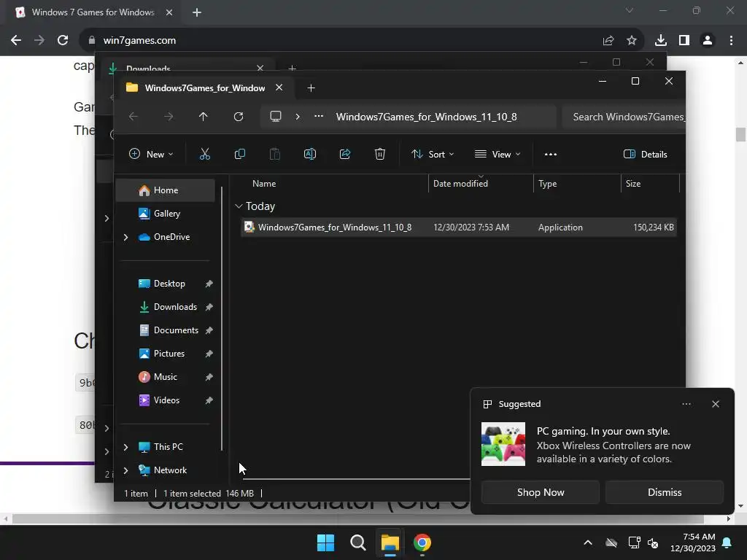Image resolution: width=747 pixels, height=560 pixels.
Task: Click the Shop Now button
Action: tap(541, 492)
